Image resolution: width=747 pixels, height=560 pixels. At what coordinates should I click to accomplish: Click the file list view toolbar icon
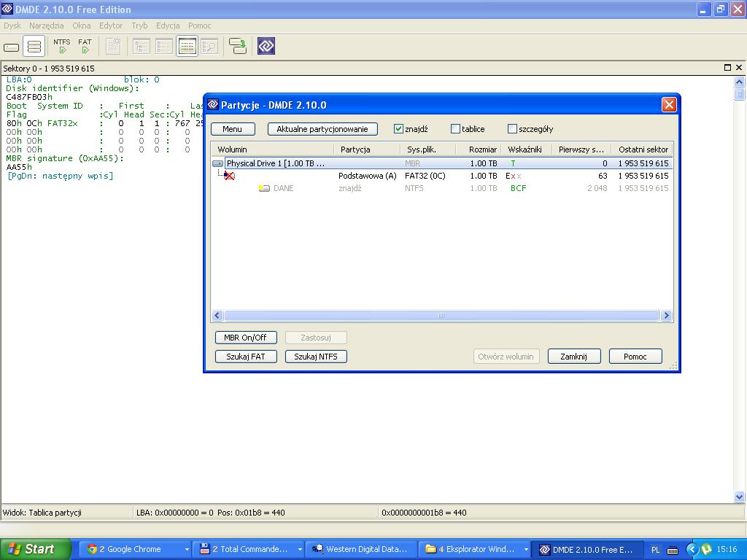164,46
